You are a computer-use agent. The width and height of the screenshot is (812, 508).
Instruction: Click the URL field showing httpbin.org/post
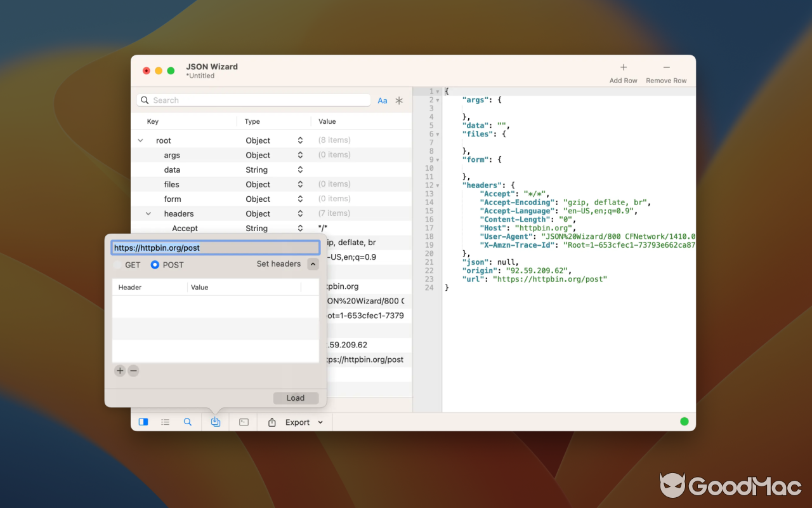click(x=215, y=248)
